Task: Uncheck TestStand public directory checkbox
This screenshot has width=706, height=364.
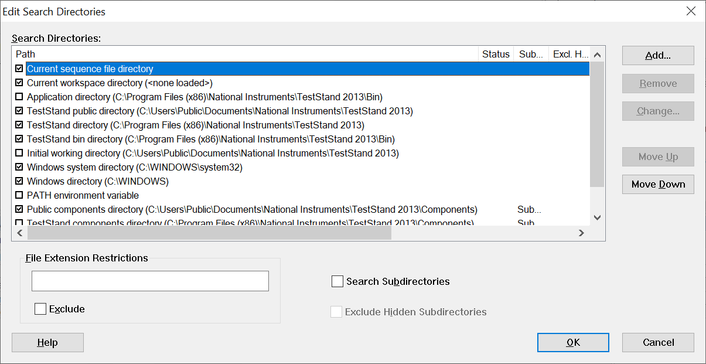Action: (x=19, y=111)
